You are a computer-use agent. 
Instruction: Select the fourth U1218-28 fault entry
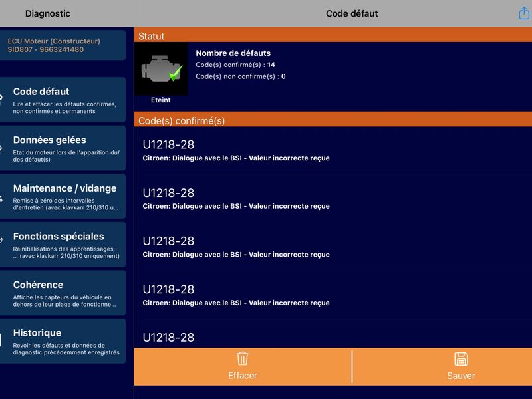click(x=333, y=295)
